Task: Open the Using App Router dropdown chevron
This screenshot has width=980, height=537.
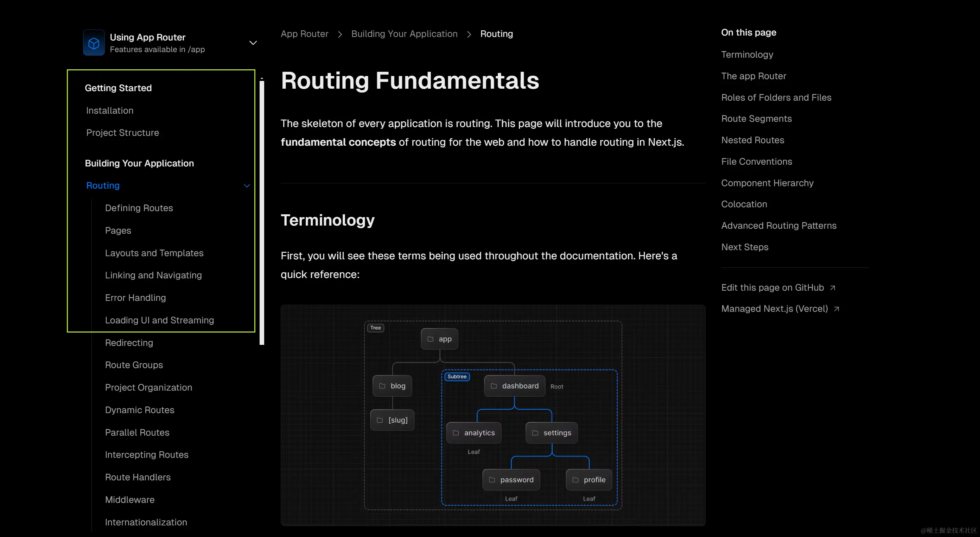Action: pyautogui.click(x=253, y=43)
